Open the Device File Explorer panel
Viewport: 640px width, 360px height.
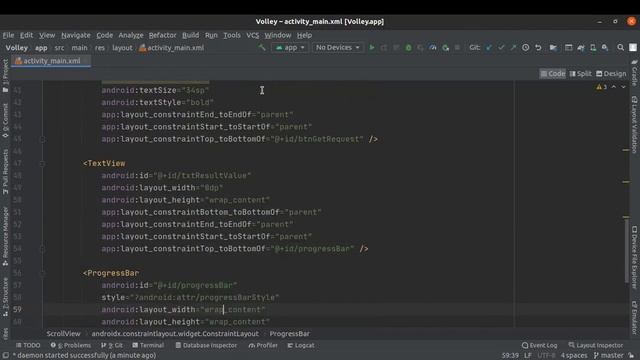pos(634,258)
